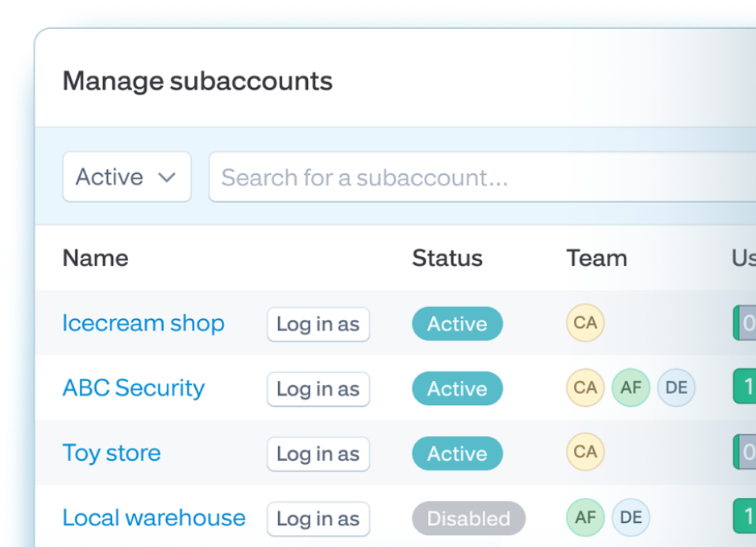This screenshot has height=547, width=756.
Task: Sort by the Status column header
Action: point(447,258)
